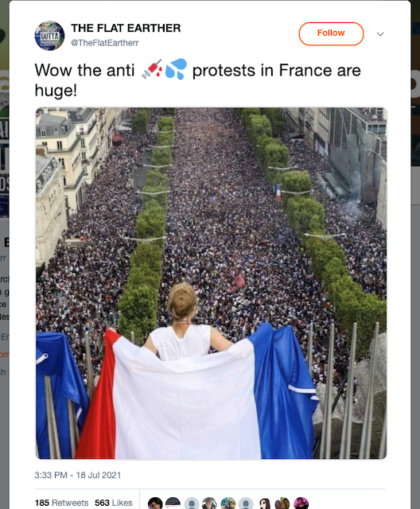Open the second liker's avatar
Screen dimensions: 420x509
tap(173, 503)
